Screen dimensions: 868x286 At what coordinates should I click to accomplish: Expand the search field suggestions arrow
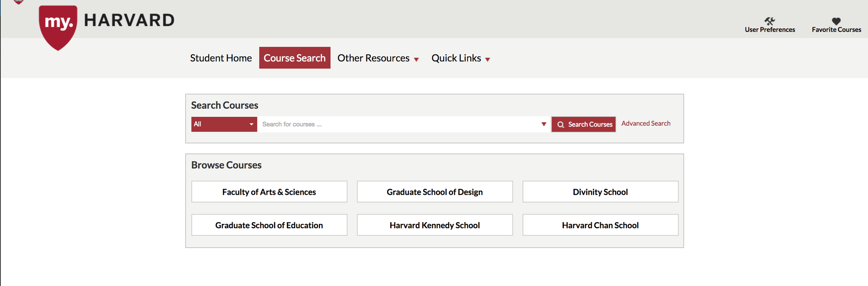click(x=544, y=124)
